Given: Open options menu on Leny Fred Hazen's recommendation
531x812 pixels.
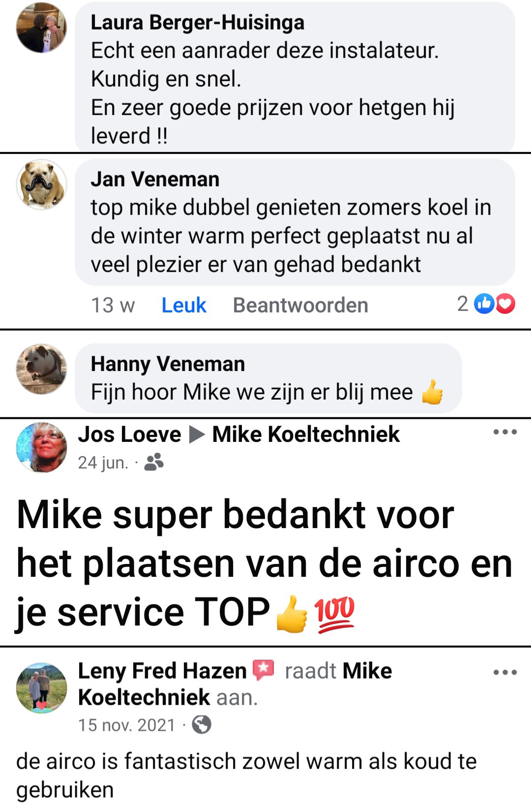Looking at the screenshot, I should click(505, 672).
